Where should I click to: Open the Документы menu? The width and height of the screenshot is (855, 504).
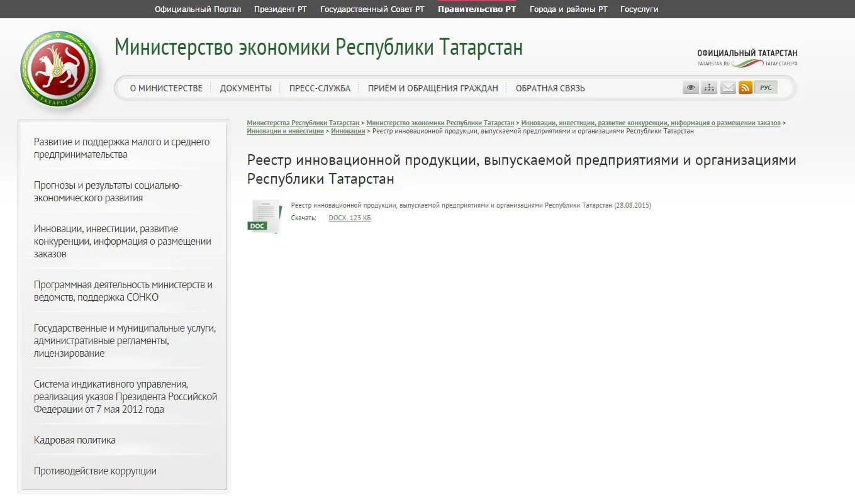pos(246,88)
